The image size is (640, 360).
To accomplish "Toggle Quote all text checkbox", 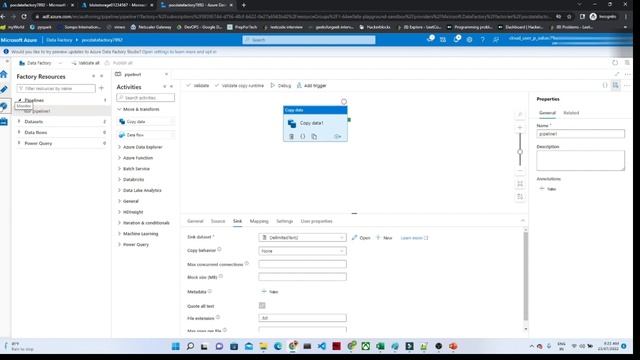I will click(x=262, y=305).
